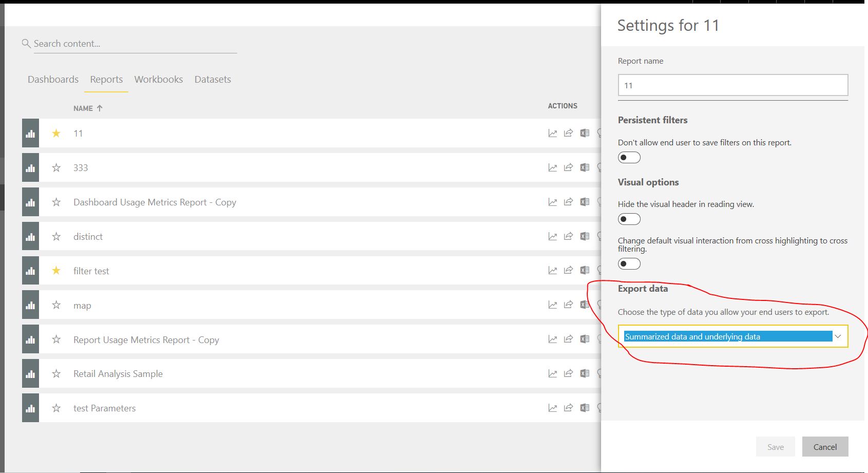The height and width of the screenshot is (473, 868).
Task: Click the search magnifier icon
Action: point(26,44)
